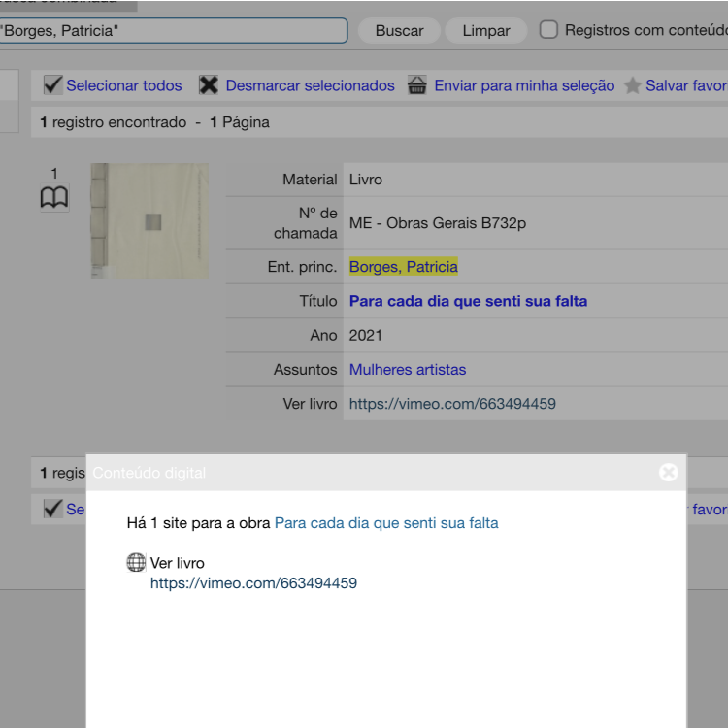
Task: Open vimeo link inside the dialog
Action: point(253,582)
